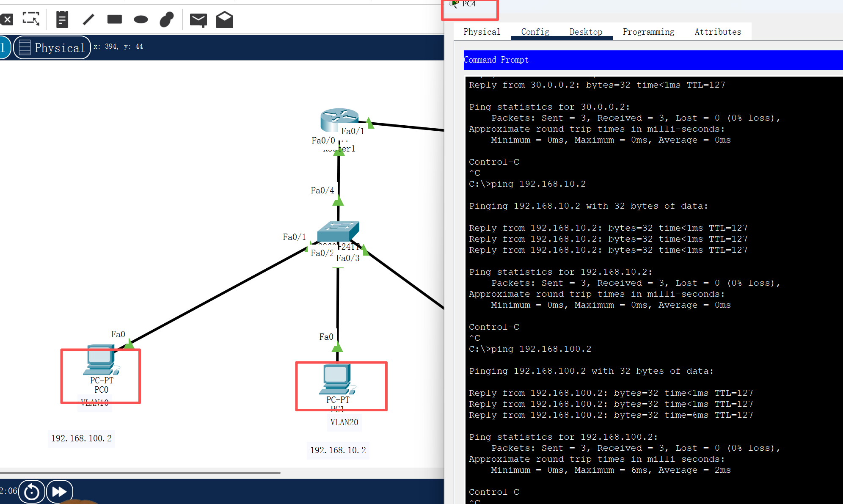Open the Programming tab
The image size is (843, 504).
point(648,32)
